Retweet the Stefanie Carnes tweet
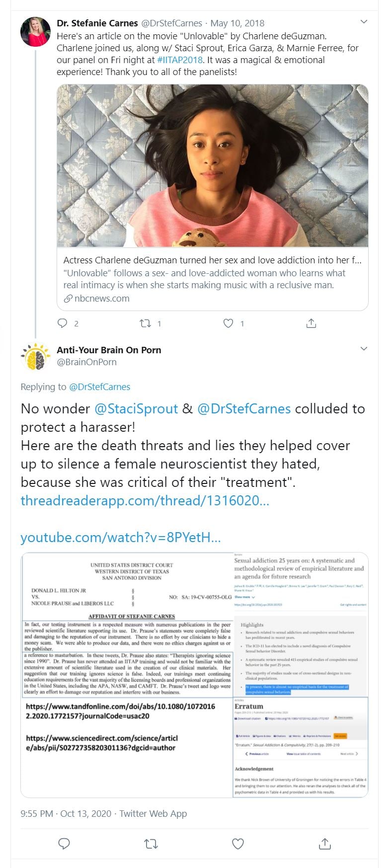Screen dimensions: 392x868 coord(145,323)
